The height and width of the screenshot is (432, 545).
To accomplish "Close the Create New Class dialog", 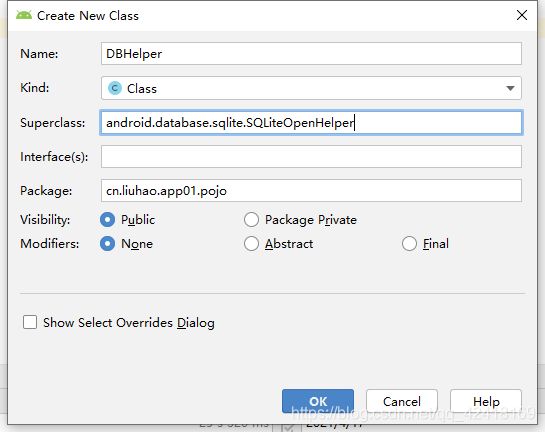I will [522, 15].
